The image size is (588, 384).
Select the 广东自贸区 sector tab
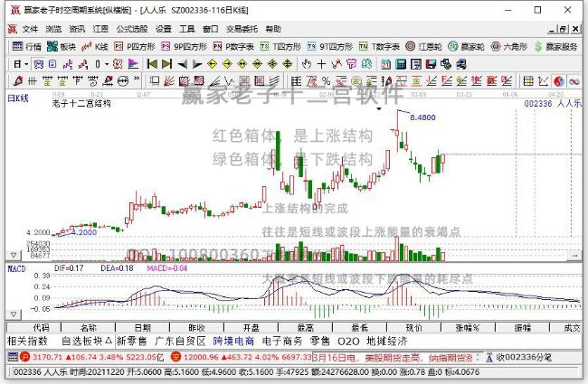(x=180, y=342)
